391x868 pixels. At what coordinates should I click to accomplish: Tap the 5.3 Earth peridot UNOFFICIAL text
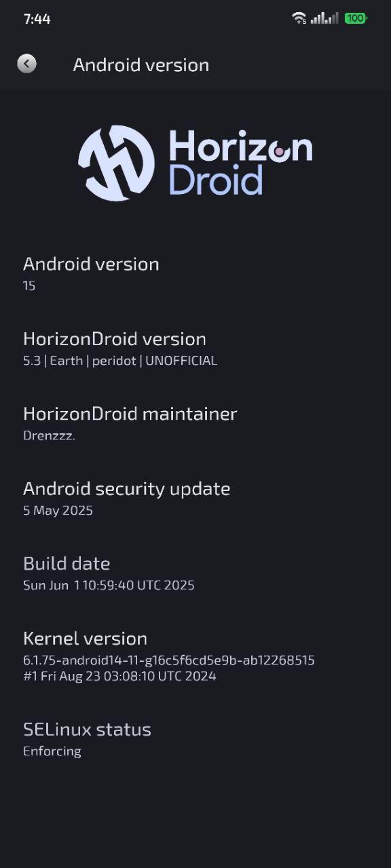click(120, 361)
